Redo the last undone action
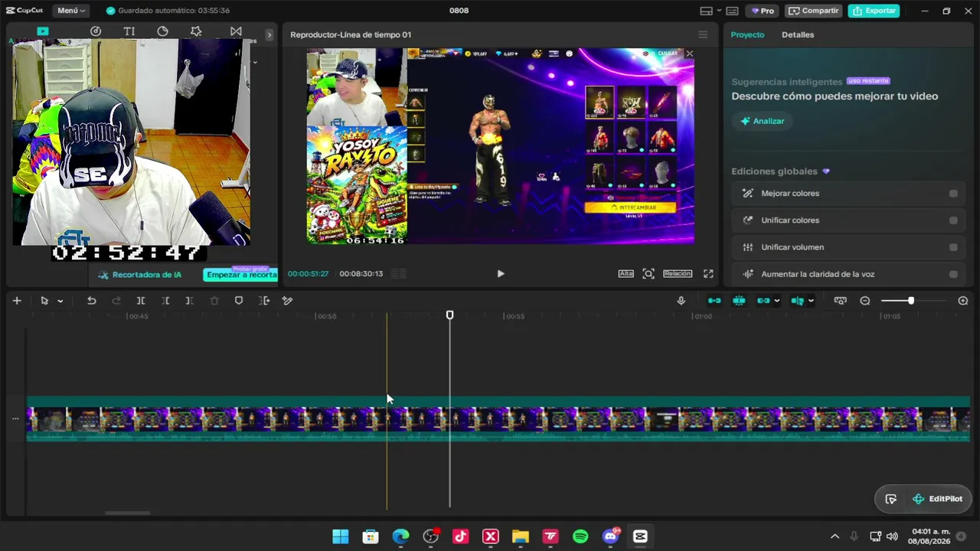Image resolution: width=980 pixels, height=551 pixels. click(x=116, y=301)
